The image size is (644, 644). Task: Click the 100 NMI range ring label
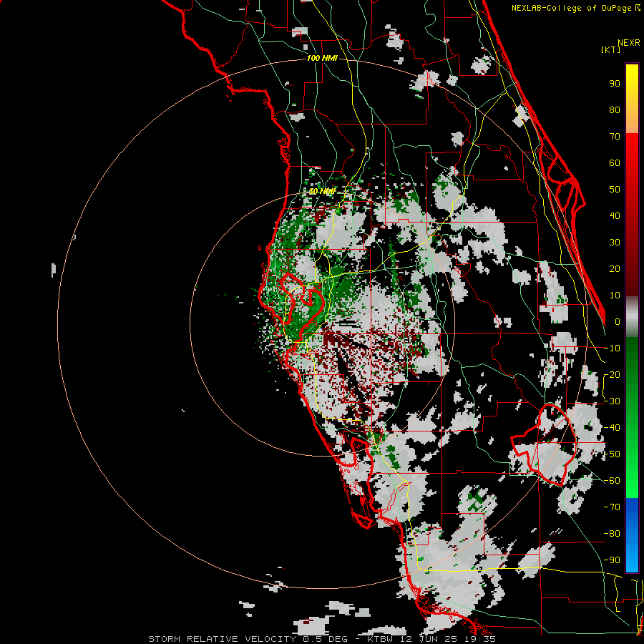(x=322, y=59)
